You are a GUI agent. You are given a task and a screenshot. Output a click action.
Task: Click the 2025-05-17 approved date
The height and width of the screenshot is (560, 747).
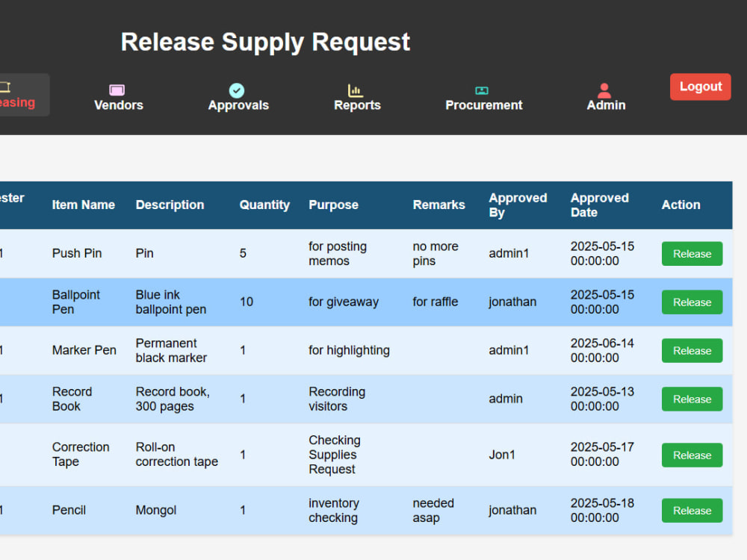(x=602, y=454)
